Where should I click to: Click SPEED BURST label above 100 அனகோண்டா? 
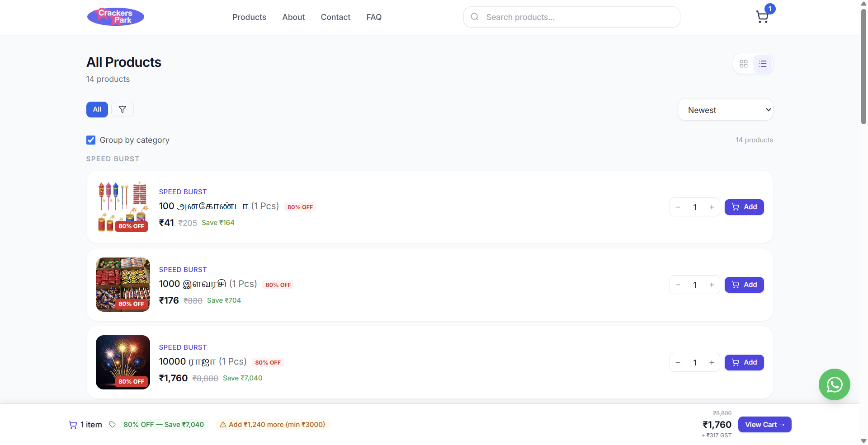click(x=183, y=192)
